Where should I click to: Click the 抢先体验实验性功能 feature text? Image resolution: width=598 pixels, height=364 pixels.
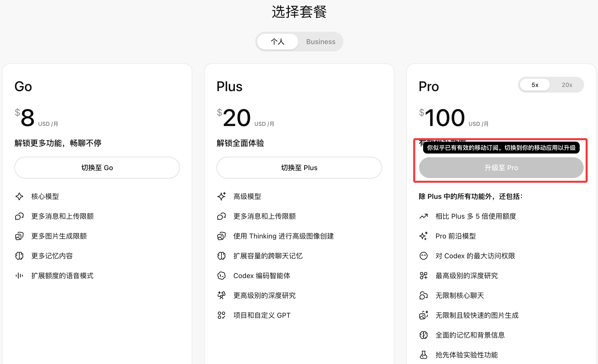467,355
